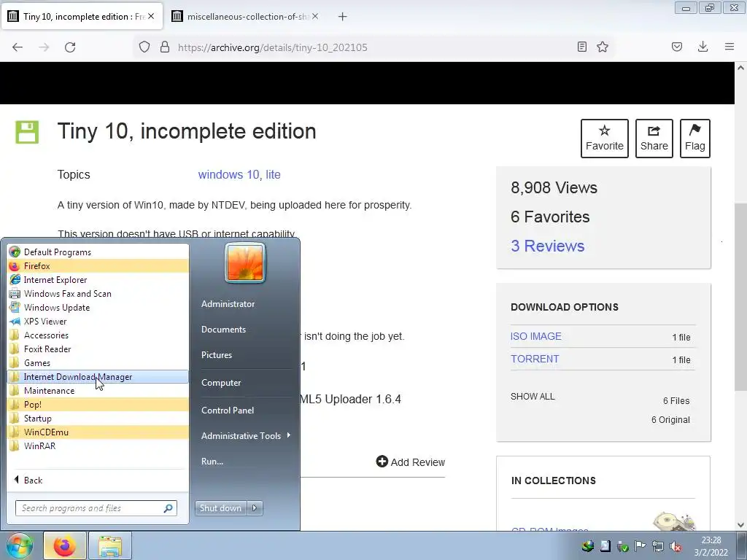Bookmark this page with the star icon
The image size is (747, 560).
point(603,47)
